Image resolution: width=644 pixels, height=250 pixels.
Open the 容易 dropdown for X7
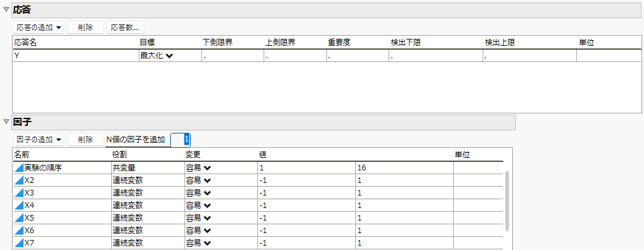[x=198, y=243]
